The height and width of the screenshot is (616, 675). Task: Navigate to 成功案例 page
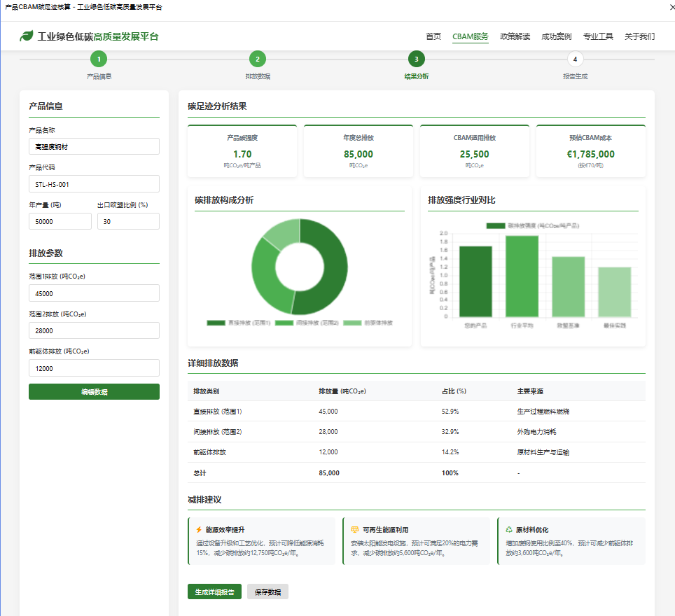click(x=556, y=36)
